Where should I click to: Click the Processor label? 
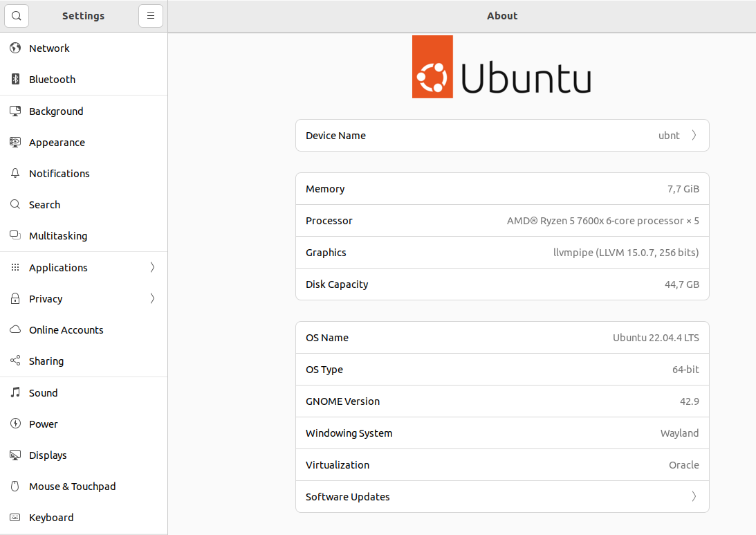tap(329, 221)
